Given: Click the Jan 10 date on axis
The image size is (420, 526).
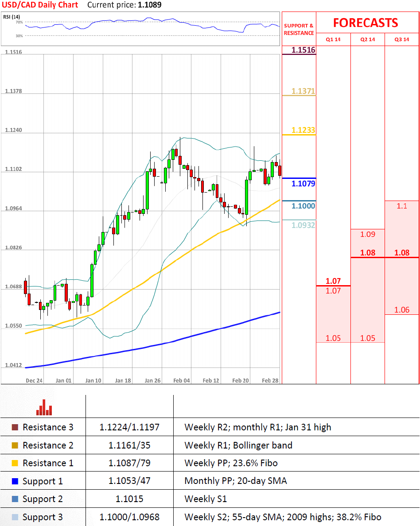Looking at the screenshot, I should (x=93, y=380).
